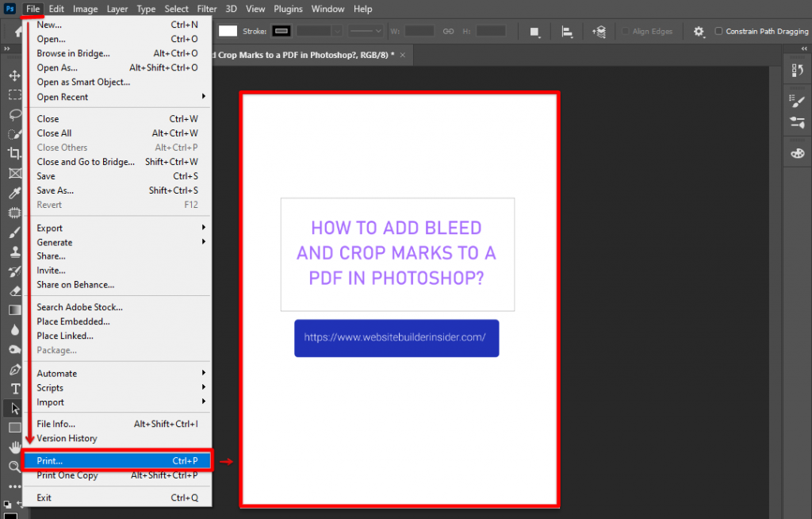The width and height of the screenshot is (812, 519).
Task: Enable the Constrain Path Dragging checkbox
Action: 718,32
